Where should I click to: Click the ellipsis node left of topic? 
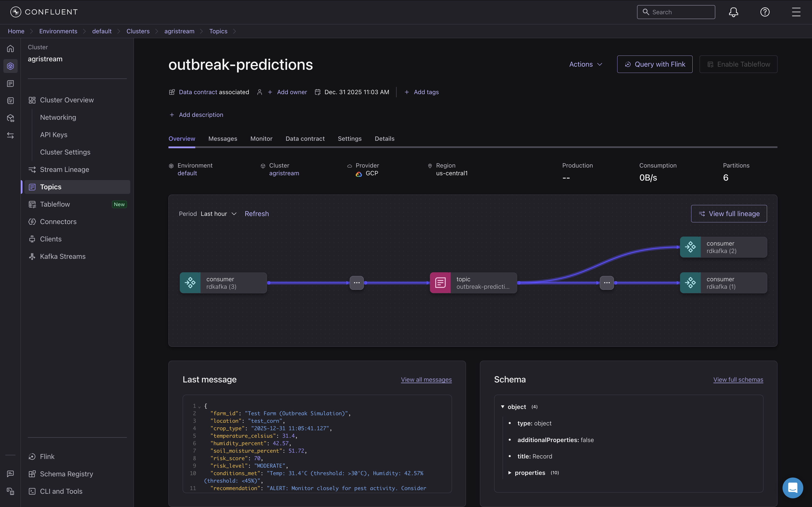pos(357,283)
